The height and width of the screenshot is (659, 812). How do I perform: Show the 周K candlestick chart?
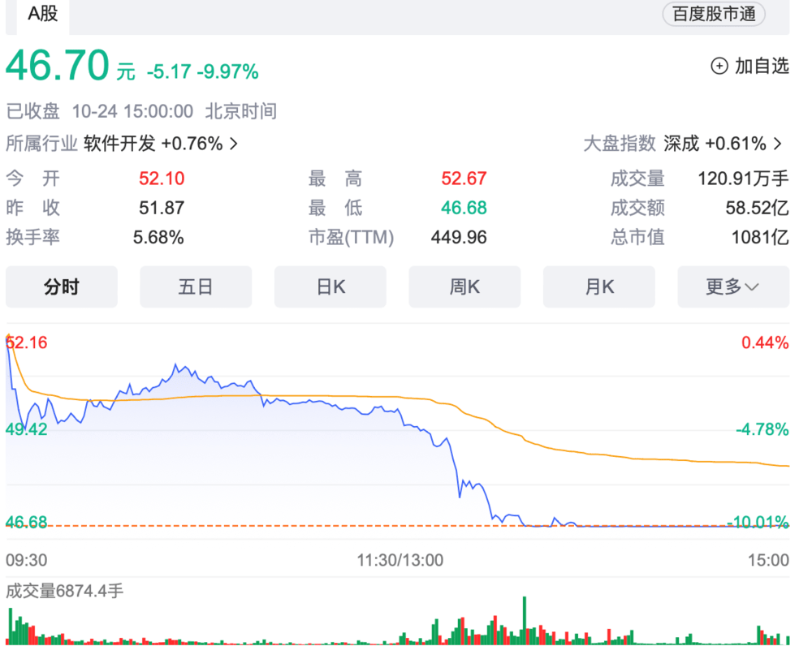click(x=464, y=286)
